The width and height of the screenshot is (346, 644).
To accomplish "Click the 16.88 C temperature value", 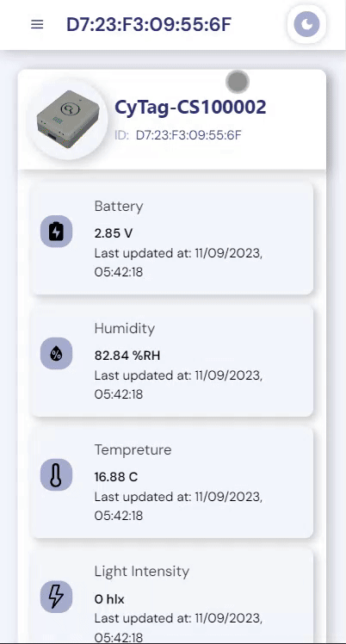I will click(x=116, y=477).
